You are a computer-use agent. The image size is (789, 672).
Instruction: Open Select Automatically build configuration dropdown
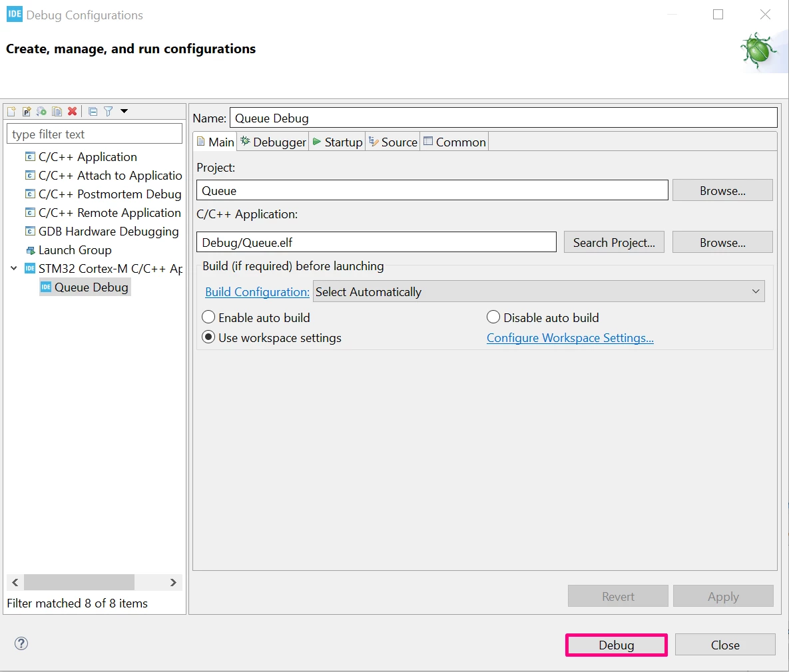539,291
